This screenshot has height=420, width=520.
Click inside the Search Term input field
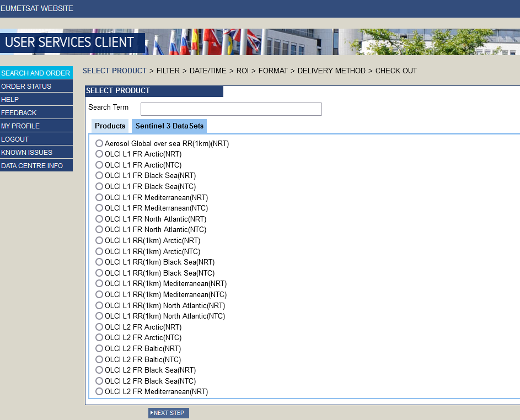[231, 109]
